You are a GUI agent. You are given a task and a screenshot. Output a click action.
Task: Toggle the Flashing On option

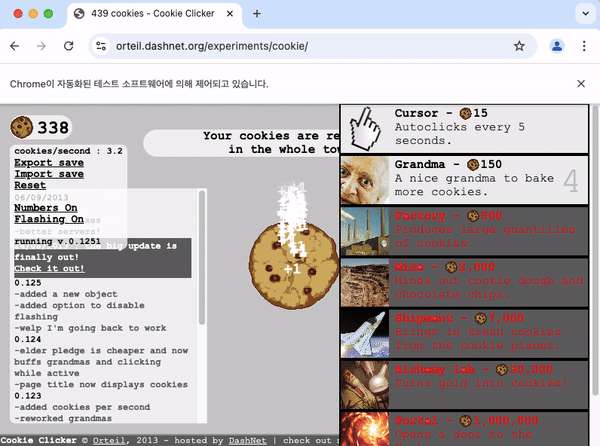[x=49, y=219]
